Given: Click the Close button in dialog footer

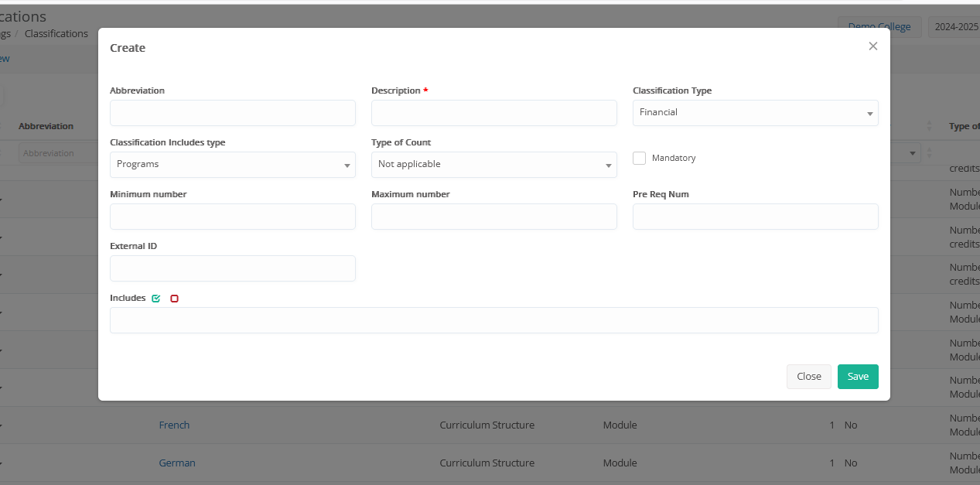Looking at the screenshot, I should tap(808, 377).
